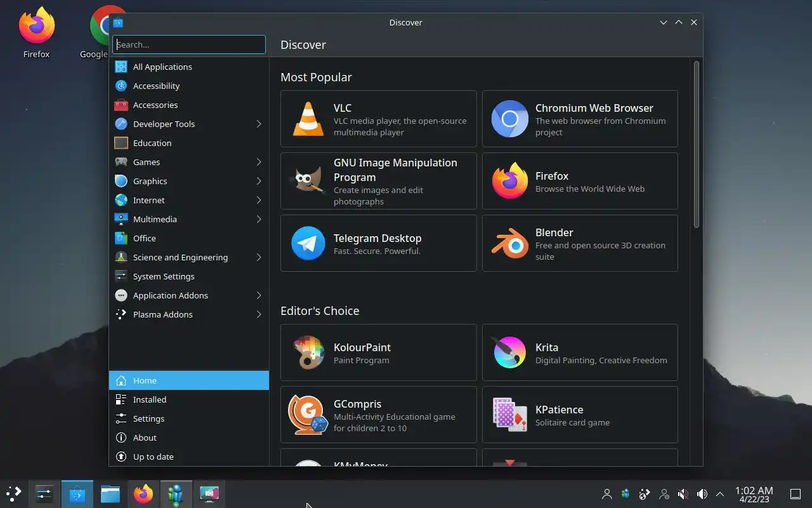
Task: Open the application launcher in the taskbar
Action: [14, 493]
